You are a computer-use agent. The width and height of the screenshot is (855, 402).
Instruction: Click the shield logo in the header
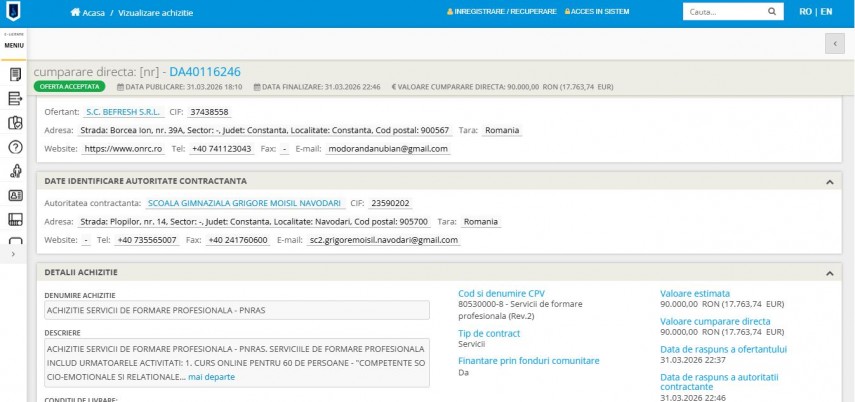coord(15,12)
